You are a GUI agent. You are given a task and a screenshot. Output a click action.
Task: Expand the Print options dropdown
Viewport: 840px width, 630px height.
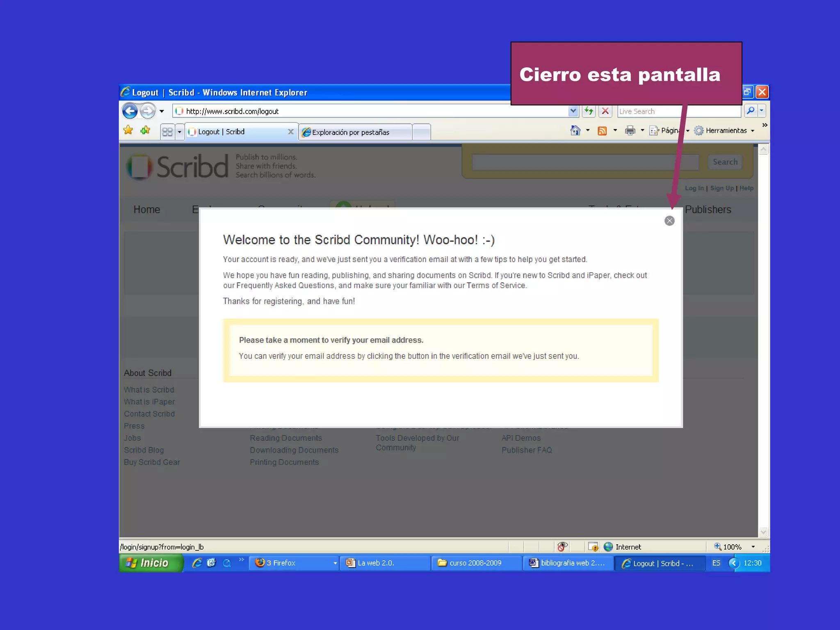point(642,130)
